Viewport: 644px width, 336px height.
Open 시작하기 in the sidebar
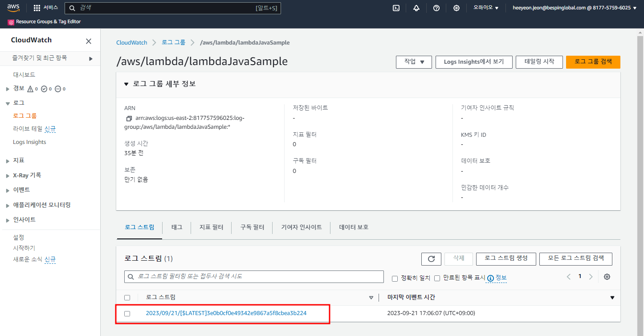click(24, 248)
